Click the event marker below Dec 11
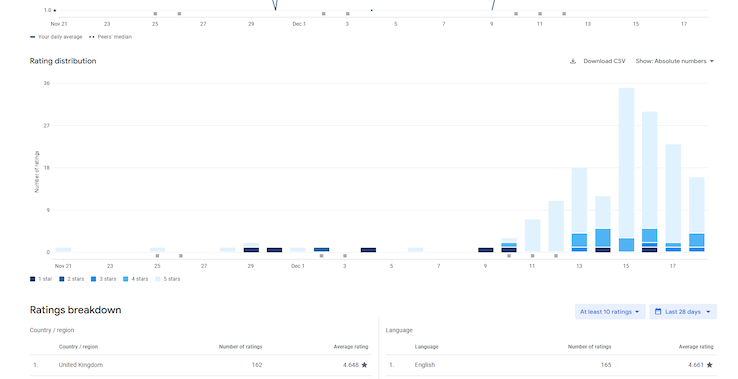The width and height of the screenshot is (738, 379). pos(532,256)
